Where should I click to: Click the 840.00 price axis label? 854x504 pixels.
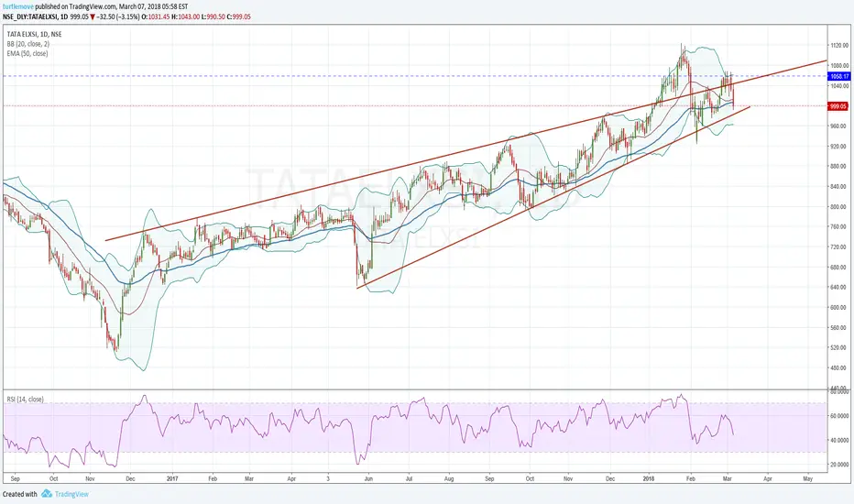click(x=839, y=187)
